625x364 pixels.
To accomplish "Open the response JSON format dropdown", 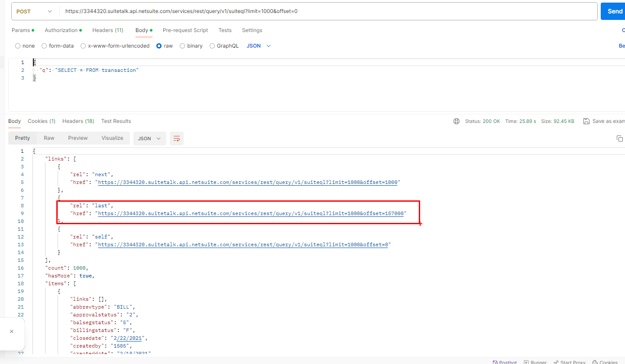I will (x=149, y=139).
